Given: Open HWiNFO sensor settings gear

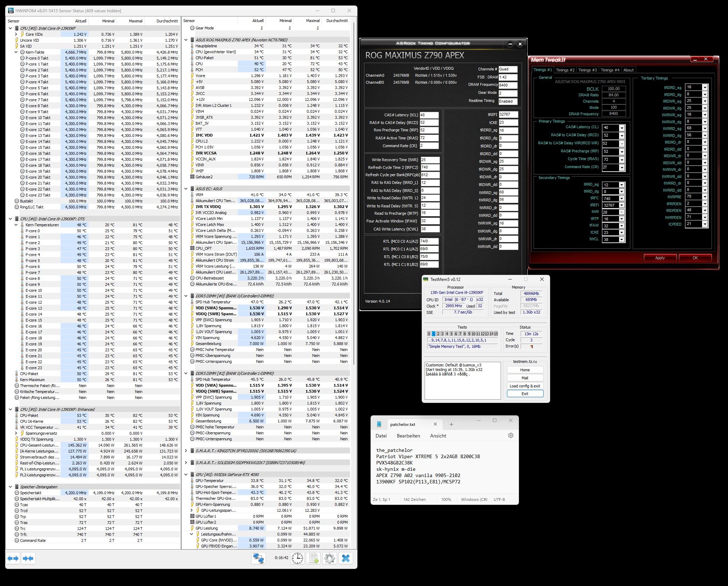Looking at the screenshot, I should coord(329,558).
